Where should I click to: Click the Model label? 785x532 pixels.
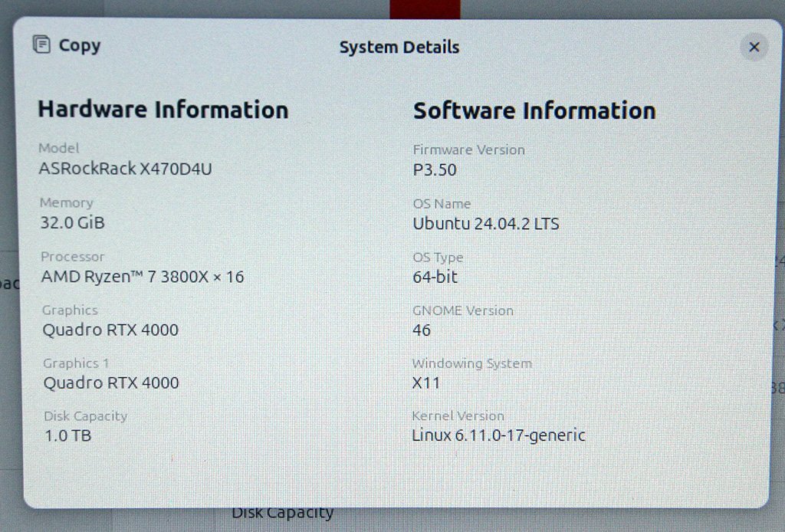59,148
